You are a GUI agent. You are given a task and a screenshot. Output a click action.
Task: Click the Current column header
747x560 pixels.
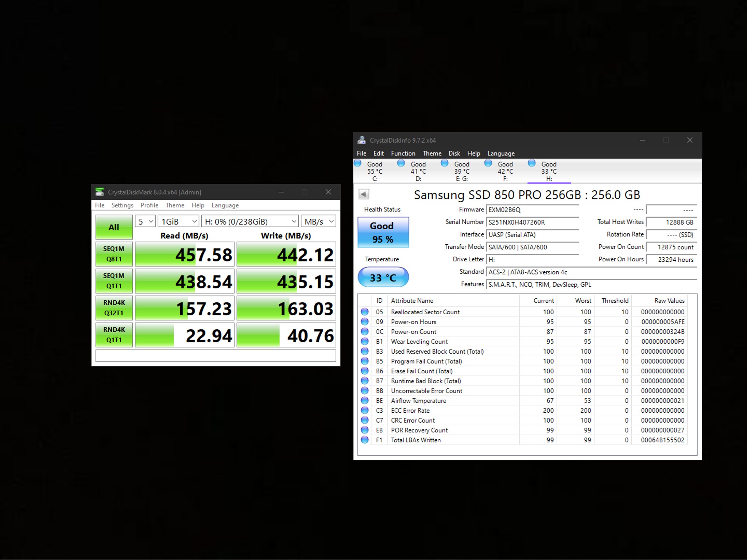point(538,300)
